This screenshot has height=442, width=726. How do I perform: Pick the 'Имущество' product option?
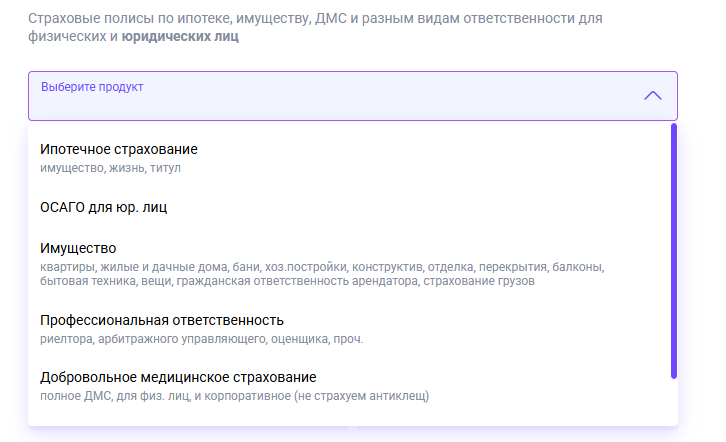click(78, 248)
